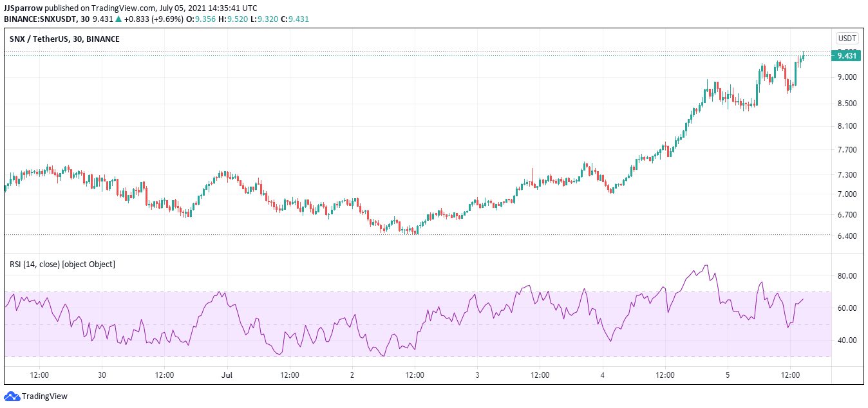Image resolution: width=868 pixels, height=408 pixels.
Task: Click the RSI 60.00 scale label
Action: [x=846, y=308]
